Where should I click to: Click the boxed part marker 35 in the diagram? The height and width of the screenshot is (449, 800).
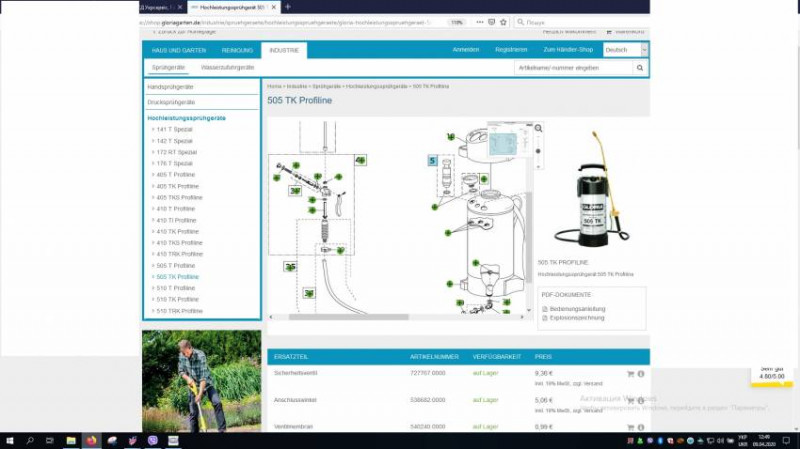290,266
